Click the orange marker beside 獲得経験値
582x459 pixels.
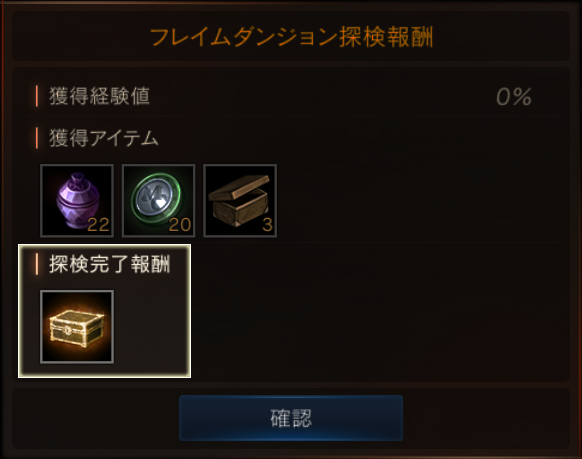[x=37, y=96]
